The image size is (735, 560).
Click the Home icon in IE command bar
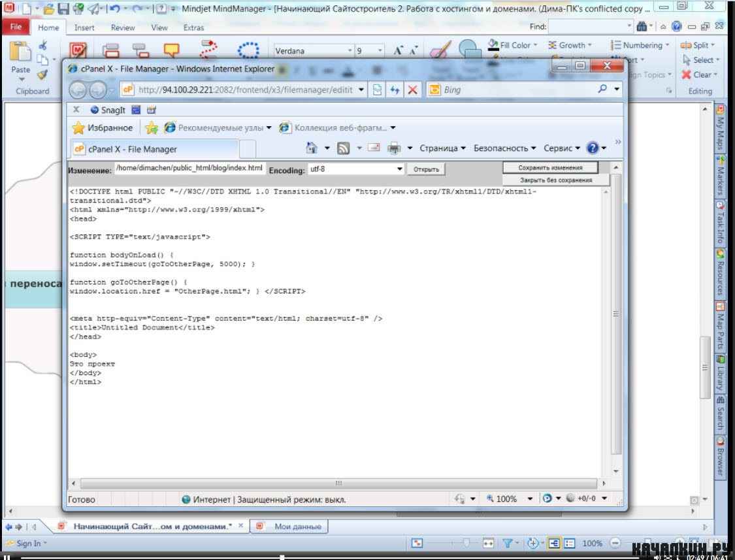pos(311,148)
